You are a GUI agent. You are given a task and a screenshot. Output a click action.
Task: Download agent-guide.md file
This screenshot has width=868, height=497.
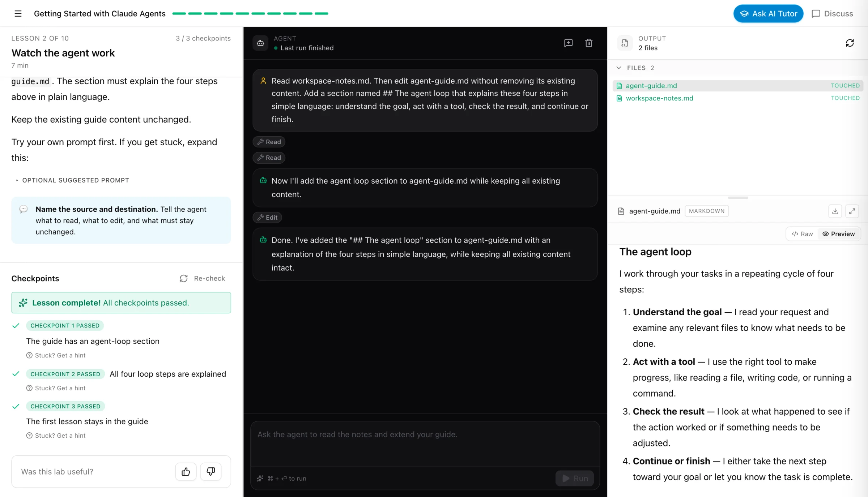click(x=835, y=211)
